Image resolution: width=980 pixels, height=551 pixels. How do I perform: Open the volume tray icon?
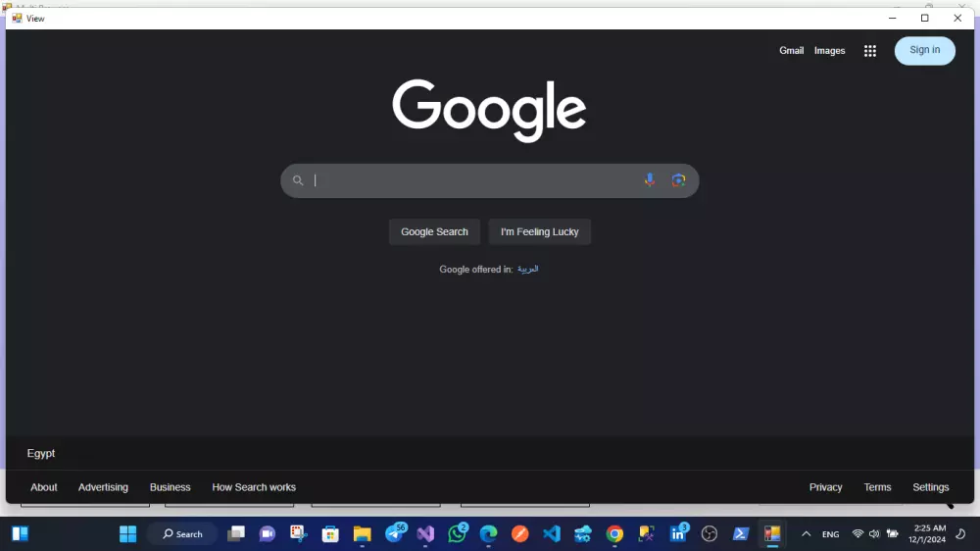click(x=874, y=534)
